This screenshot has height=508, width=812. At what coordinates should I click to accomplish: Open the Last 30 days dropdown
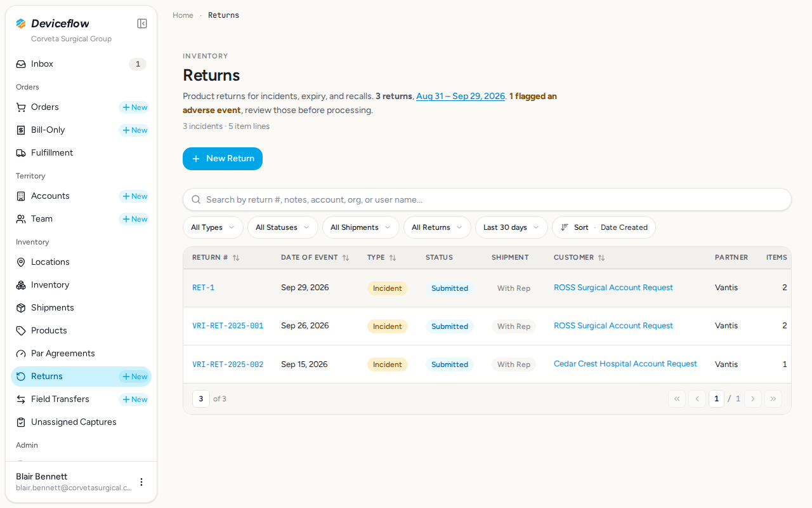click(511, 227)
